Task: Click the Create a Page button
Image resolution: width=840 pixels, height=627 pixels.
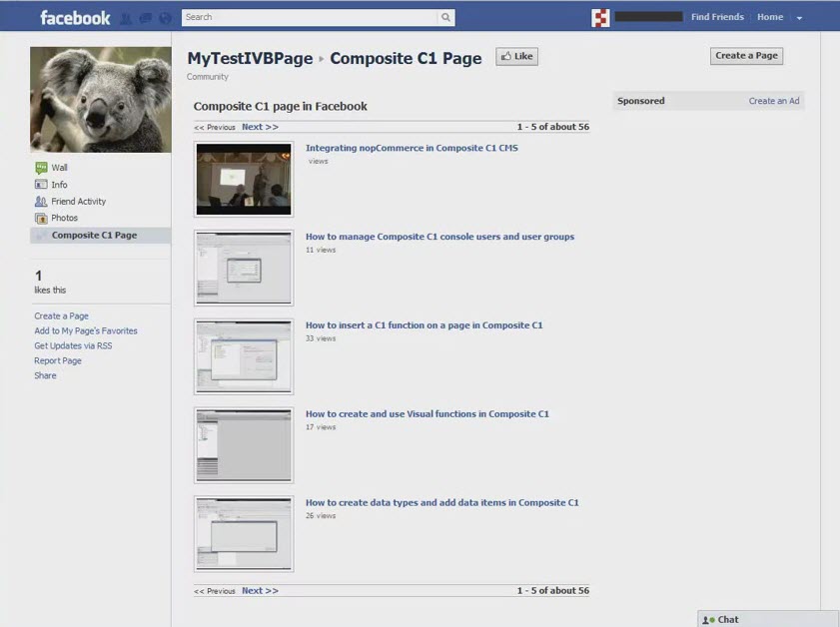Action: click(x=746, y=56)
